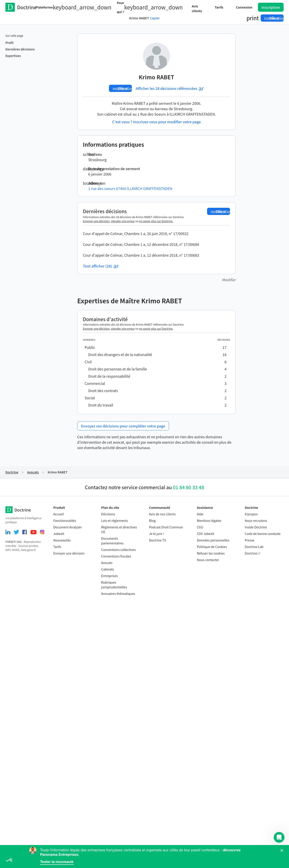Jump to Profil section in sidebar

click(x=9, y=43)
